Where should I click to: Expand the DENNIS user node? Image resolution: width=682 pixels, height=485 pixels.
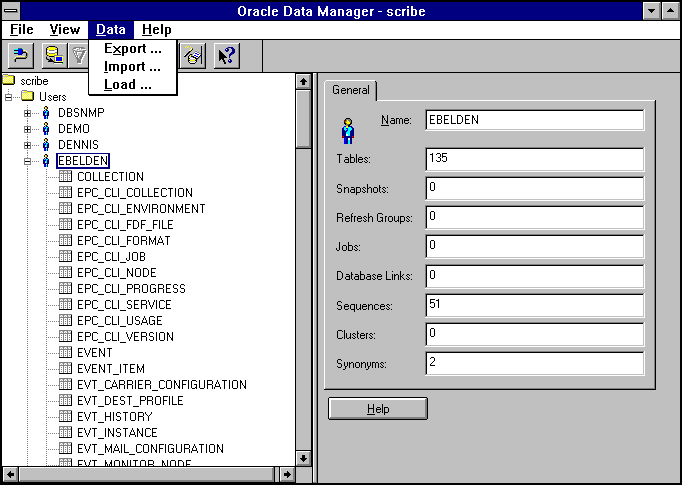[28, 145]
